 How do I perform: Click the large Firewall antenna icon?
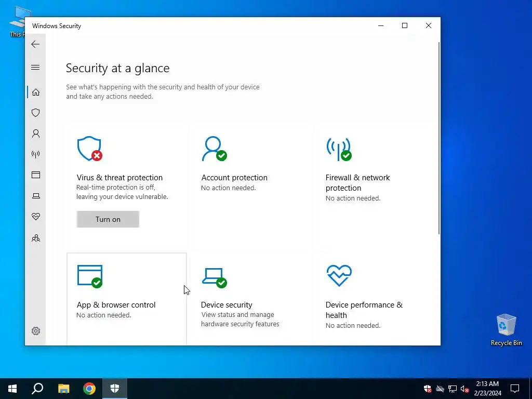point(339,149)
